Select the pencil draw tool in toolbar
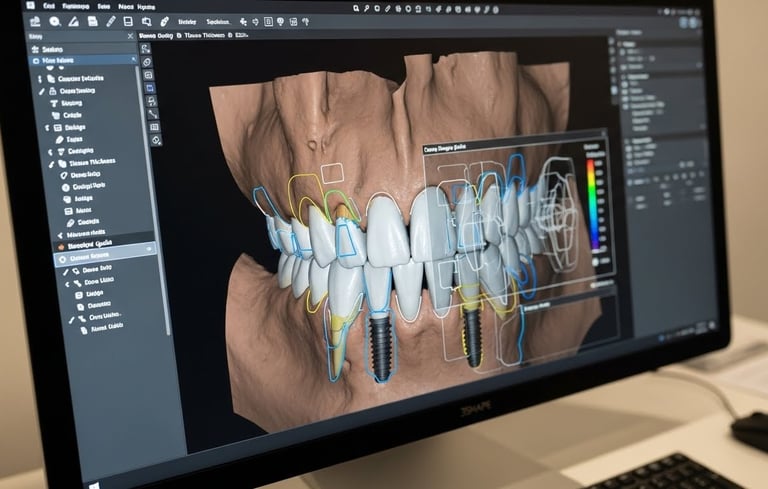This screenshot has height=489, width=768. [111, 22]
